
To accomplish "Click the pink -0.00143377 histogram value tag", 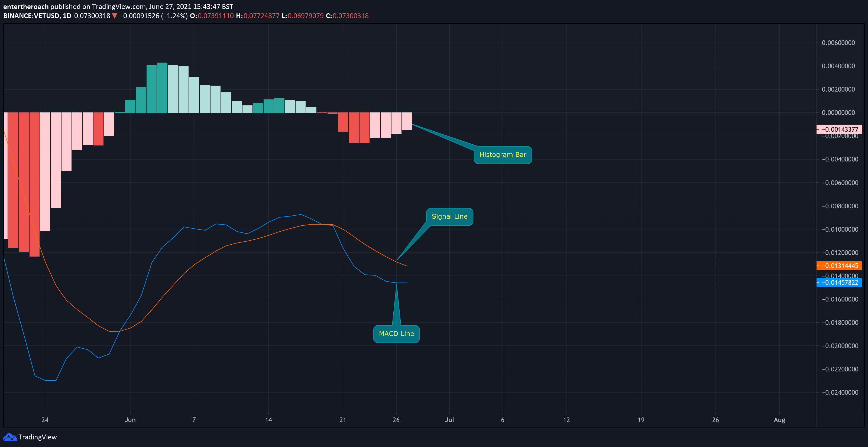I will click(x=839, y=129).
